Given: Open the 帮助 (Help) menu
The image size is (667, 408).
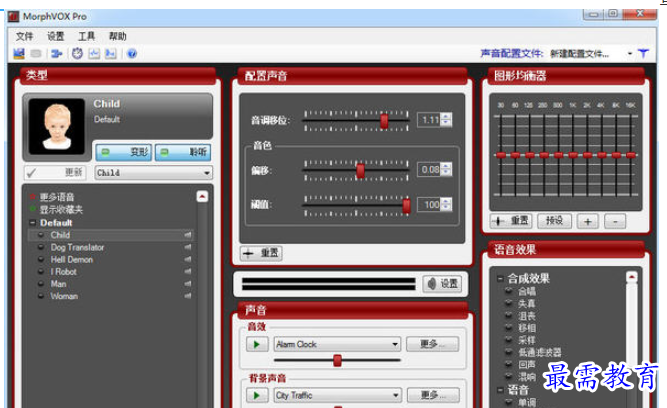Looking at the screenshot, I should pyautogui.click(x=117, y=36).
